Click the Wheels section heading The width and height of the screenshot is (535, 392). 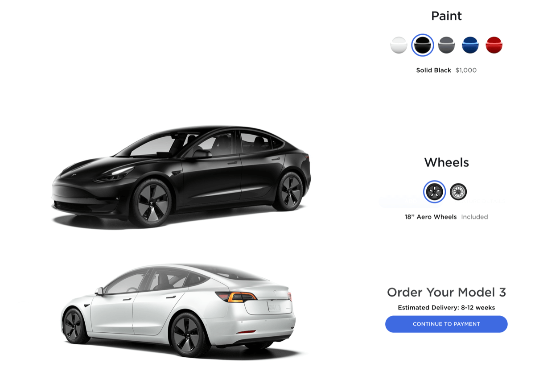coord(446,162)
